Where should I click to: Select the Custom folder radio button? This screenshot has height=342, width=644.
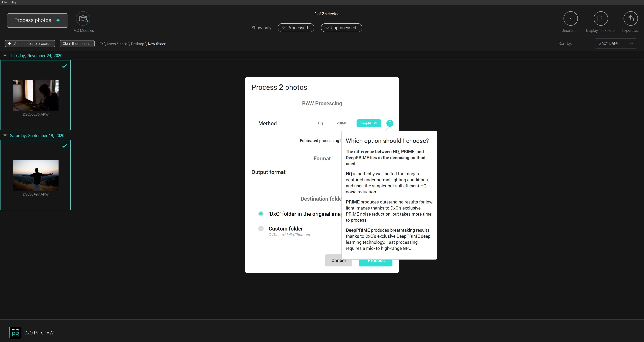[x=261, y=228]
